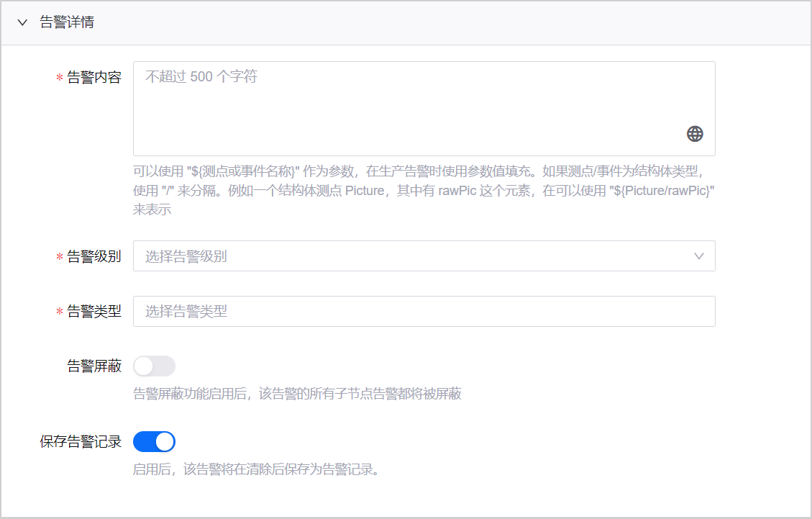This screenshot has width=812, height=519.
Task: Click the globe language icon in 告警内容
Action: pyautogui.click(x=695, y=134)
